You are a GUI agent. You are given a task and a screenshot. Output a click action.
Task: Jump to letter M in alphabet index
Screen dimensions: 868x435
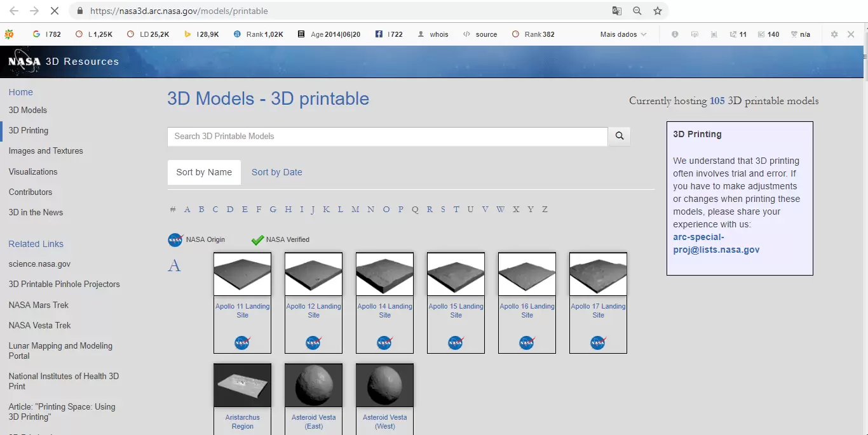[x=355, y=209]
